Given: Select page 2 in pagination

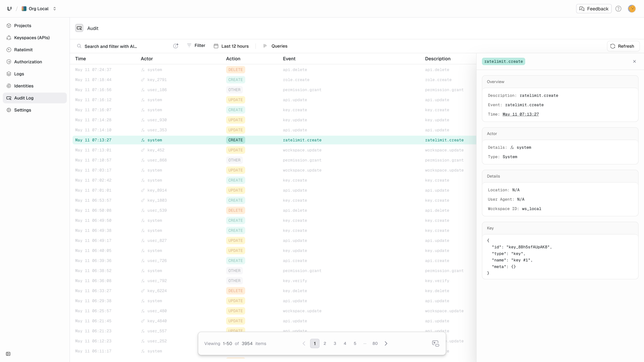Looking at the screenshot, I should coord(325,344).
